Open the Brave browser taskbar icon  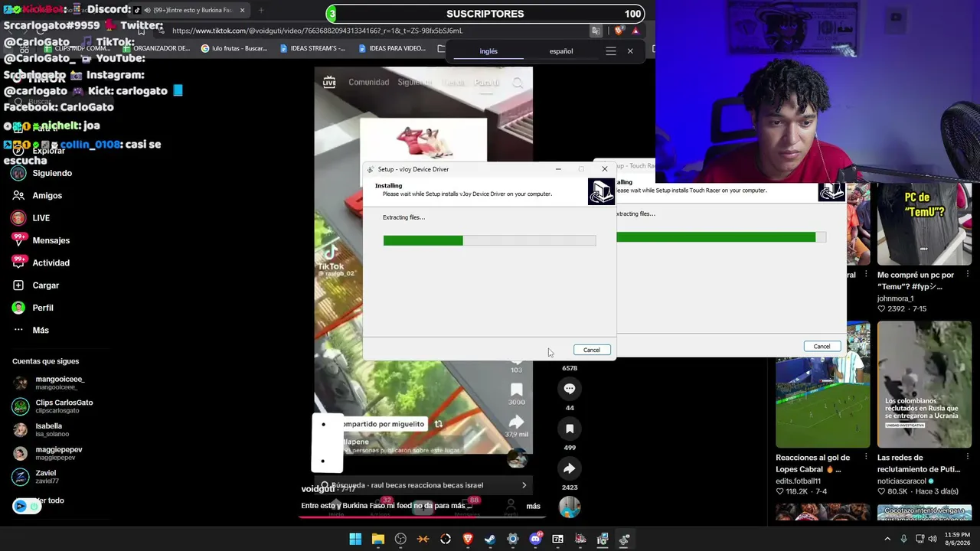[x=468, y=540]
